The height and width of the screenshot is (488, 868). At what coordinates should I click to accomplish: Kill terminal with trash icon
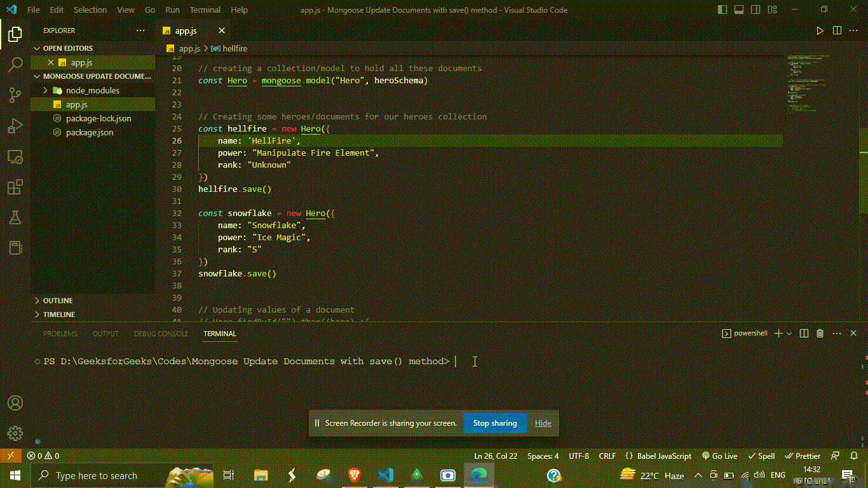pyautogui.click(x=820, y=333)
